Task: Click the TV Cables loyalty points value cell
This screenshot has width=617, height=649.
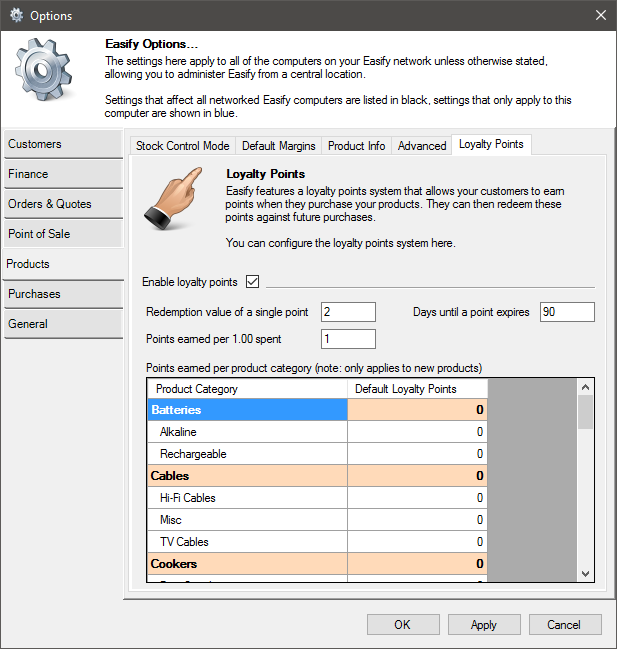Action: (418, 541)
